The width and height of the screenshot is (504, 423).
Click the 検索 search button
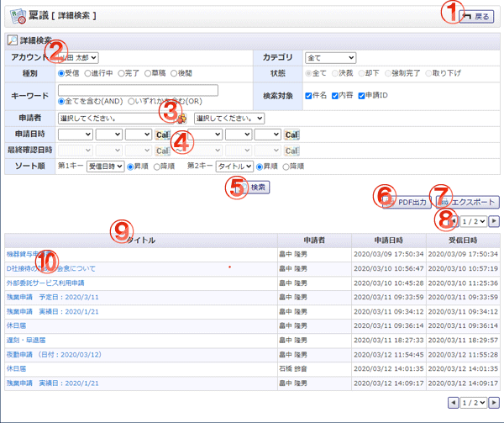point(254,188)
